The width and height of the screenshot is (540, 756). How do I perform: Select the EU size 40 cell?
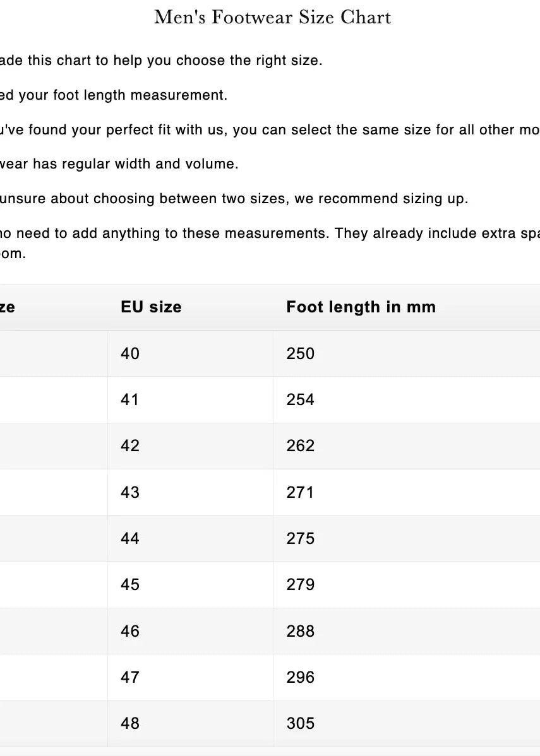[130, 353]
